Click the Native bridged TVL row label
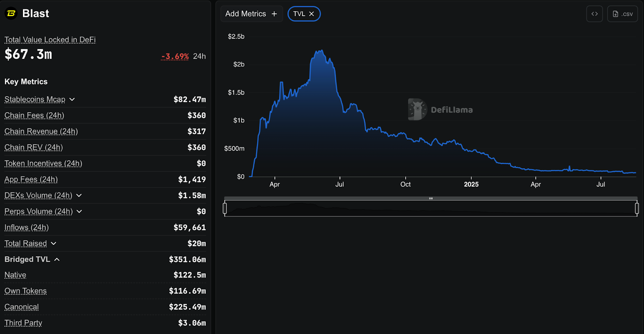Screen dimensions: 644x334 click(x=15, y=275)
